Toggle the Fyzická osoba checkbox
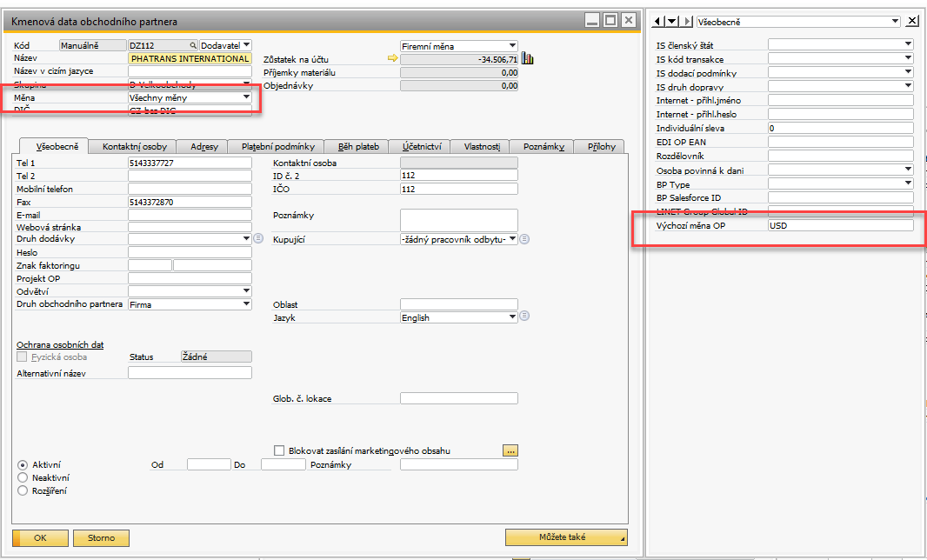The width and height of the screenshot is (927, 560). (x=22, y=357)
